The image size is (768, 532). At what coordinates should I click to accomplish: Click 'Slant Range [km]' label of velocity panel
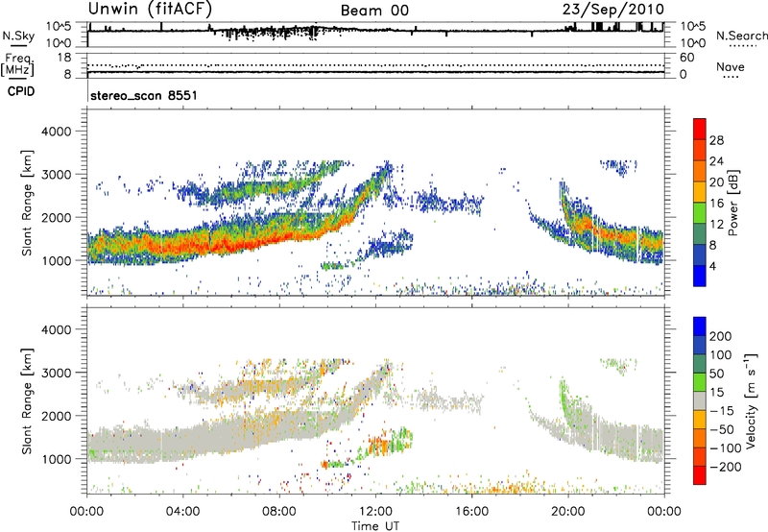[27, 401]
